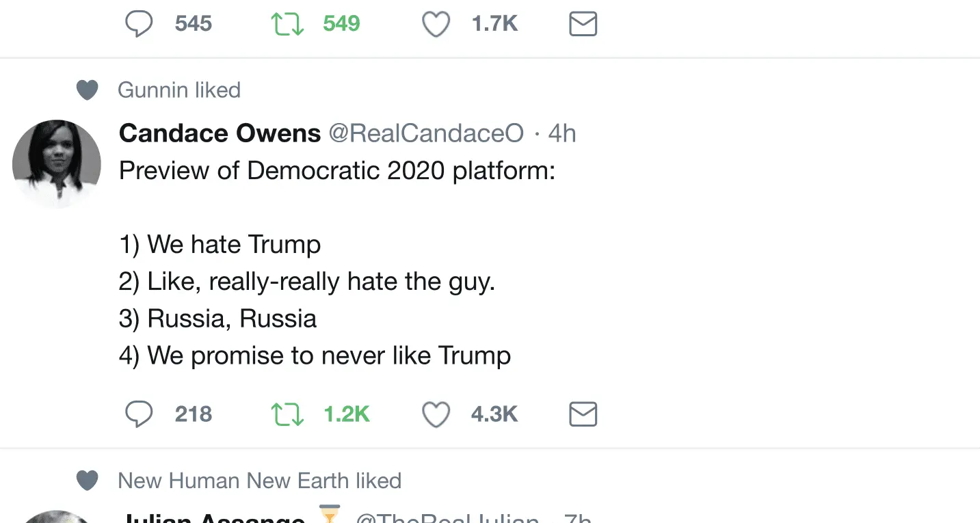
Task: Open Candace Owens profile picture
Action: (57, 164)
